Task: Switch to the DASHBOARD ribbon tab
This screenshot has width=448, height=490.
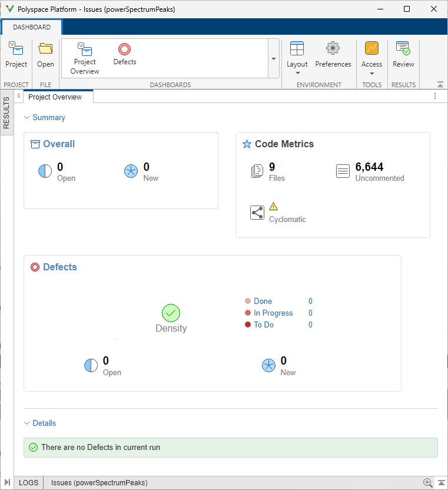Action: tap(32, 27)
